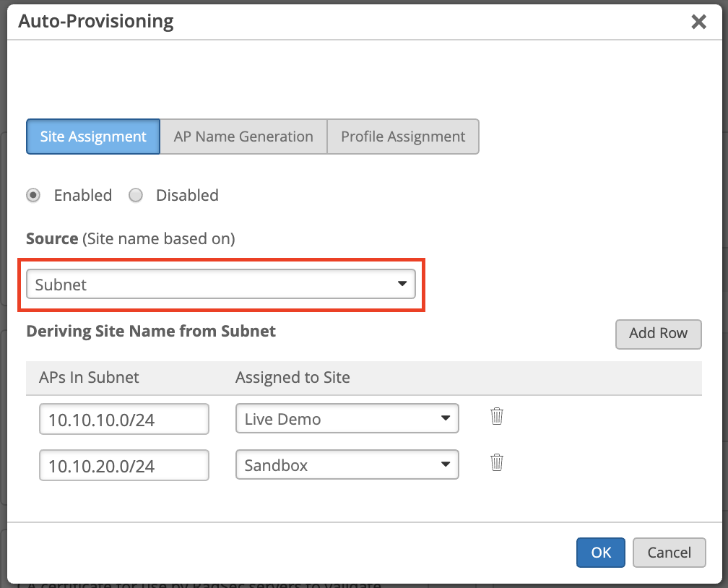Select the Disabled radio button
Image resolution: width=728 pixels, height=588 pixels.
(x=136, y=195)
